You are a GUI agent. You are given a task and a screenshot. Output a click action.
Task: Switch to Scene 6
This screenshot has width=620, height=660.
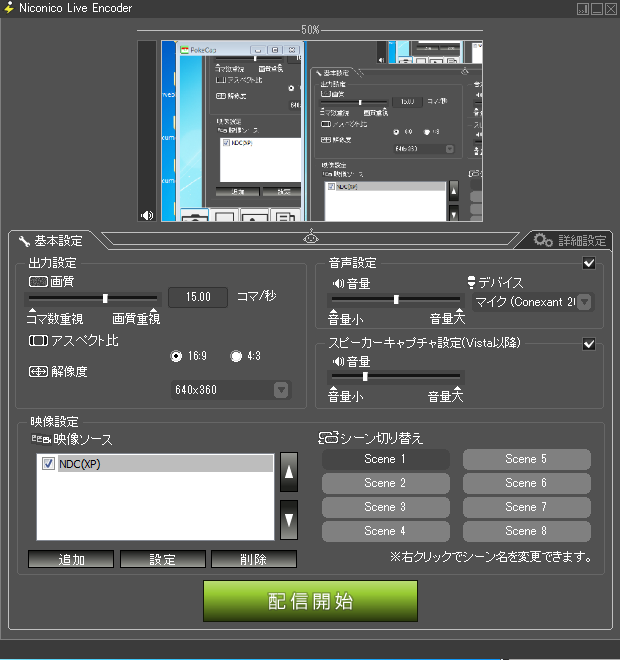tap(527, 483)
